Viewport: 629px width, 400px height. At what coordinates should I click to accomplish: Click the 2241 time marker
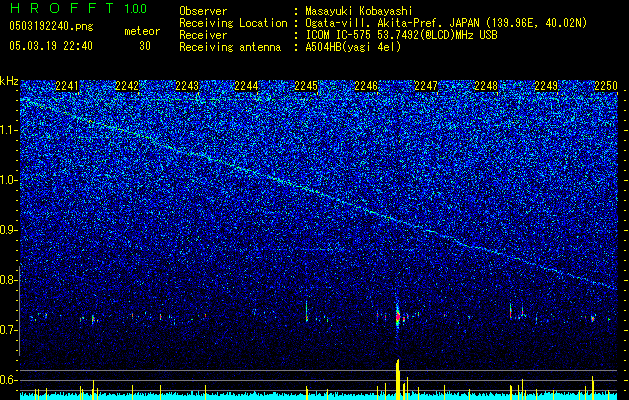pyautogui.click(x=67, y=86)
